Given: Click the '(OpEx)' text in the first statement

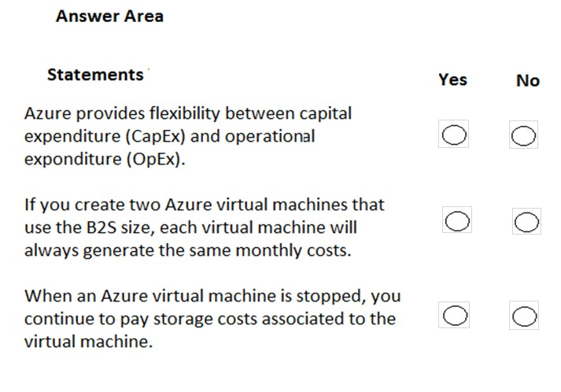Looking at the screenshot, I should [x=160, y=160].
